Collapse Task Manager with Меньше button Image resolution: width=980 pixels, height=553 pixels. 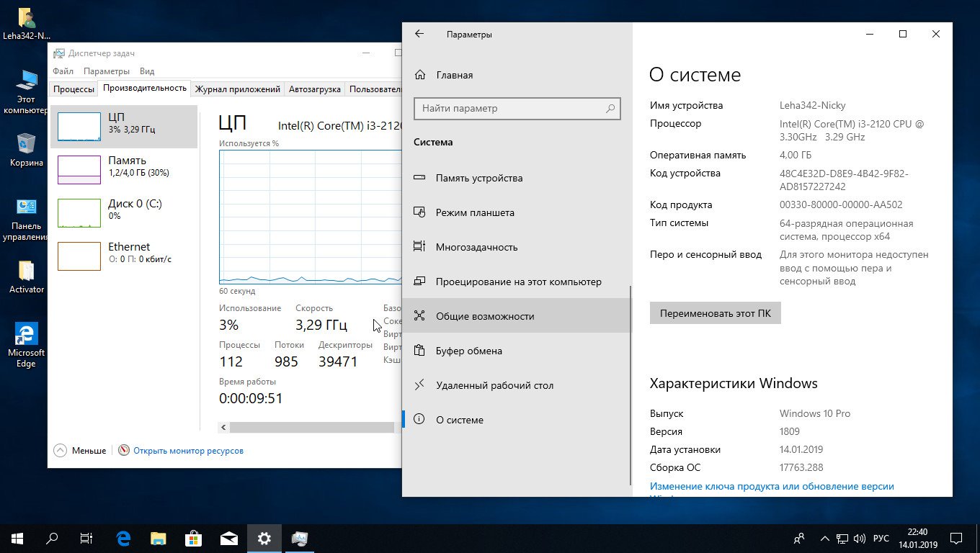[x=80, y=451]
